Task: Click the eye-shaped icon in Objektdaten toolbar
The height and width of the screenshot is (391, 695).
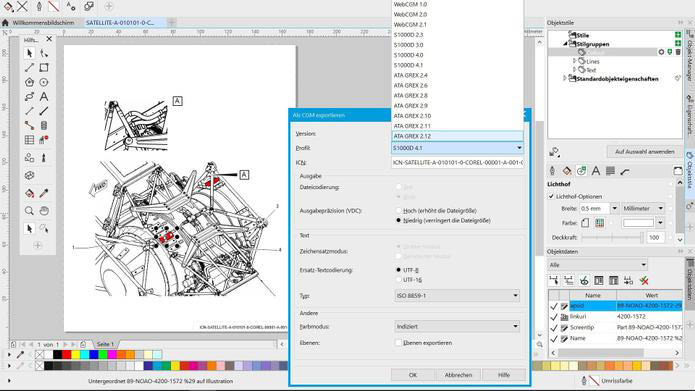Action: point(584,280)
